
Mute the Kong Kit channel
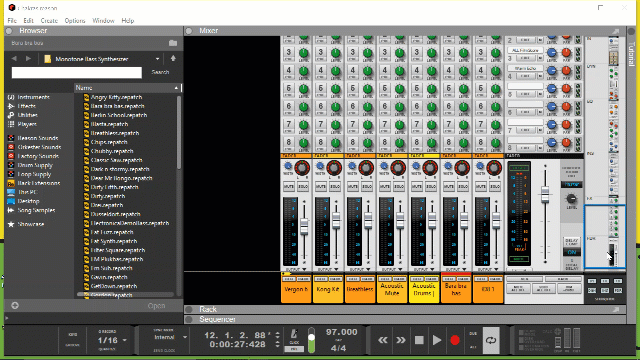point(321,187)
